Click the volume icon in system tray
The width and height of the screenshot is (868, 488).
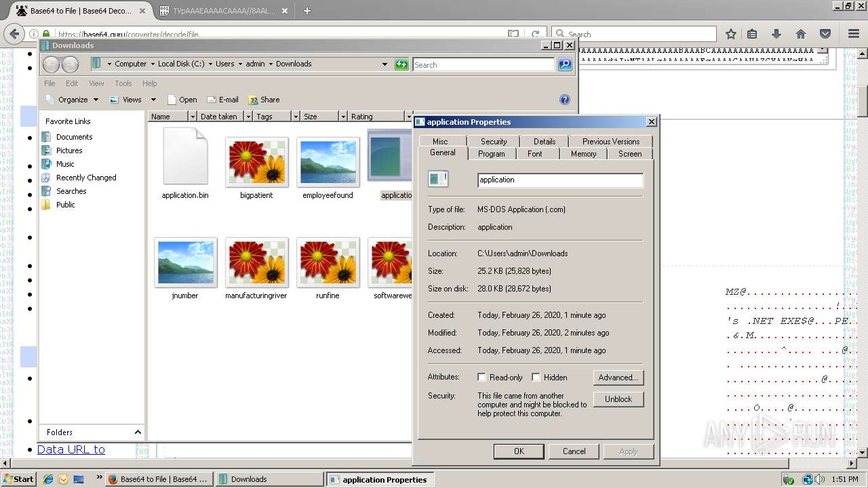(x=821, y=479)
